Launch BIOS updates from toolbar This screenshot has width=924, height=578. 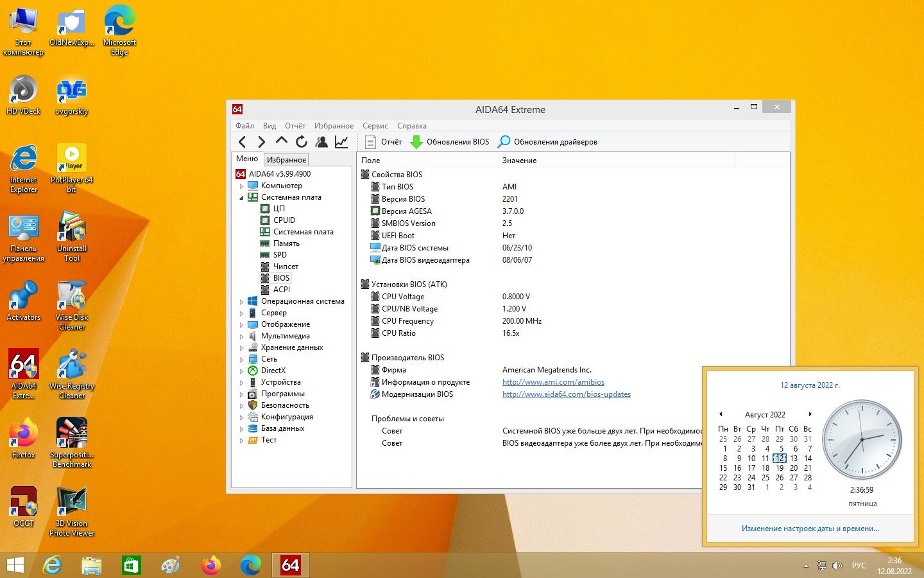449,142
